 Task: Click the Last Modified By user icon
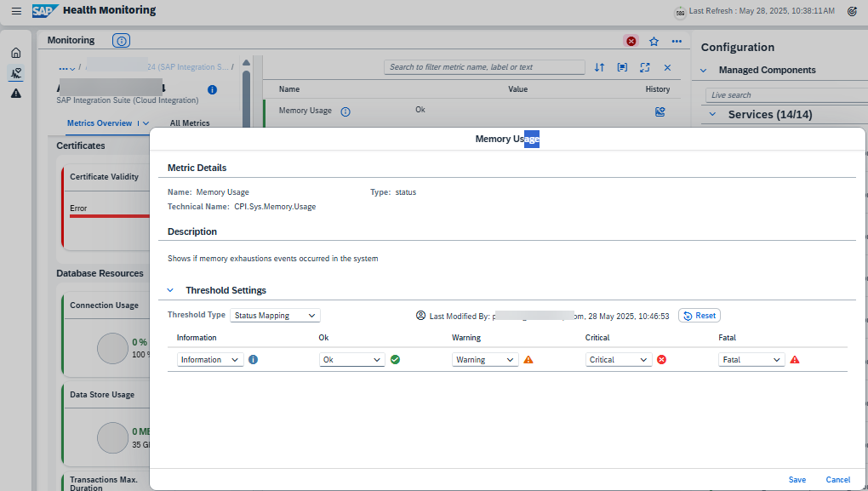pyautogui.click(x=420, y=316)
